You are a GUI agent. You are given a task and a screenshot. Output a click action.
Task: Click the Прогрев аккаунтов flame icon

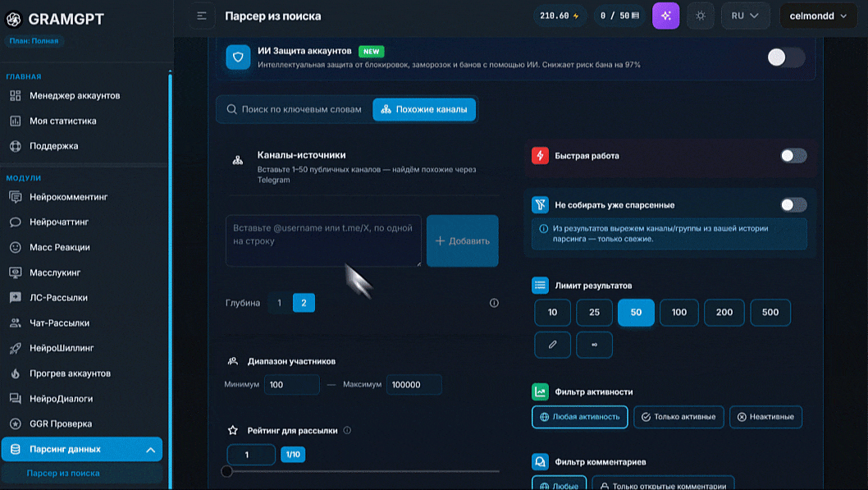click(16, 373)
